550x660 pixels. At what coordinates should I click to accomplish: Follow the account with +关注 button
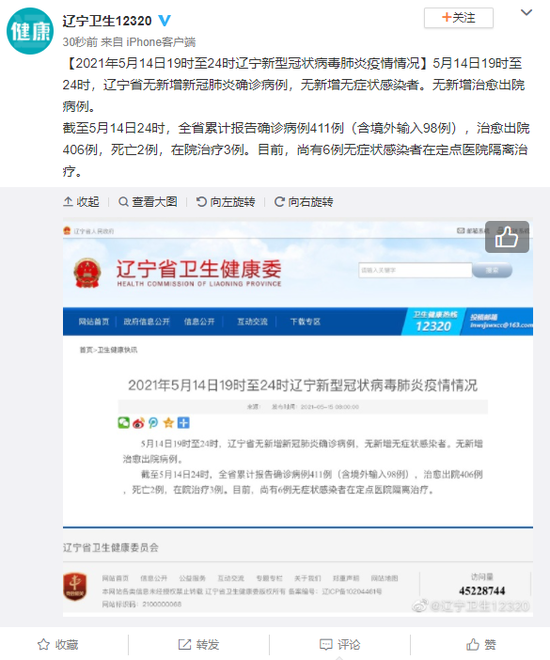pyautogui.click(x=458, y=18)
